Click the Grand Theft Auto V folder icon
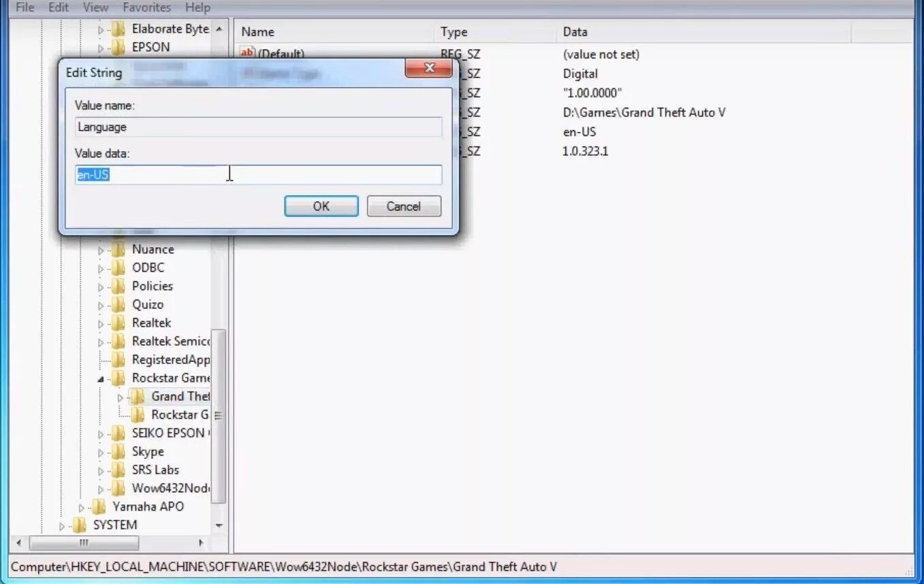The image size is (924, 584). tap(138, 396)
